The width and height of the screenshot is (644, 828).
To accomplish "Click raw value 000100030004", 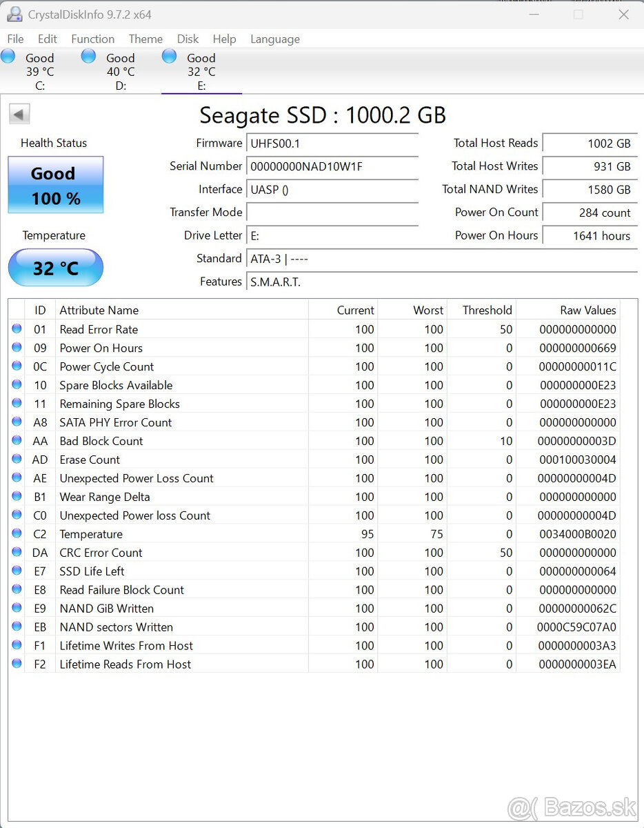I will tap(578, 460).
